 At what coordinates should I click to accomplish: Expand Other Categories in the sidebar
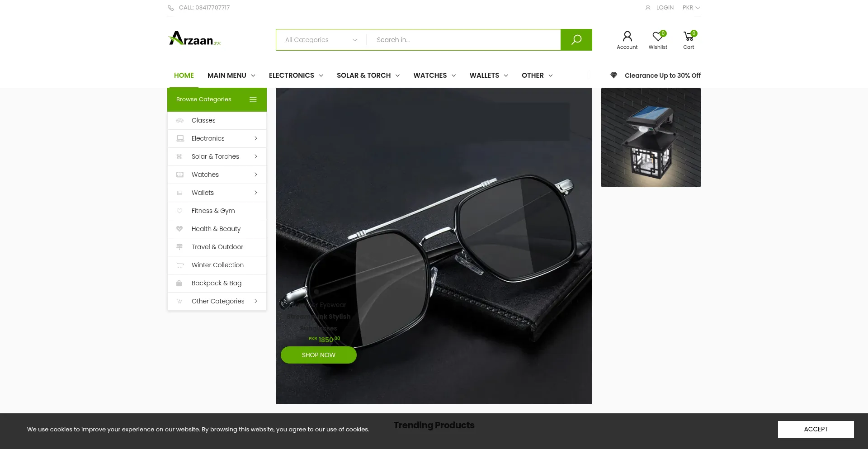(256, 301)
